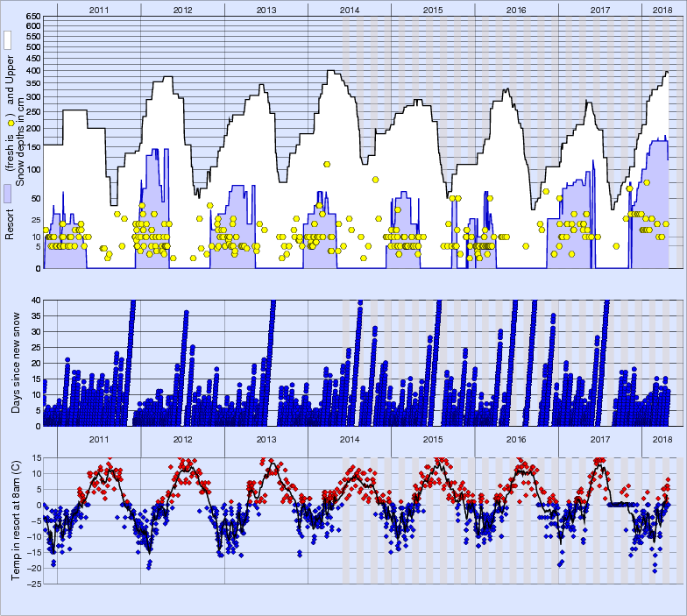
Task: Click 2012 label above the temperature chart
Action: coord(182,439)
